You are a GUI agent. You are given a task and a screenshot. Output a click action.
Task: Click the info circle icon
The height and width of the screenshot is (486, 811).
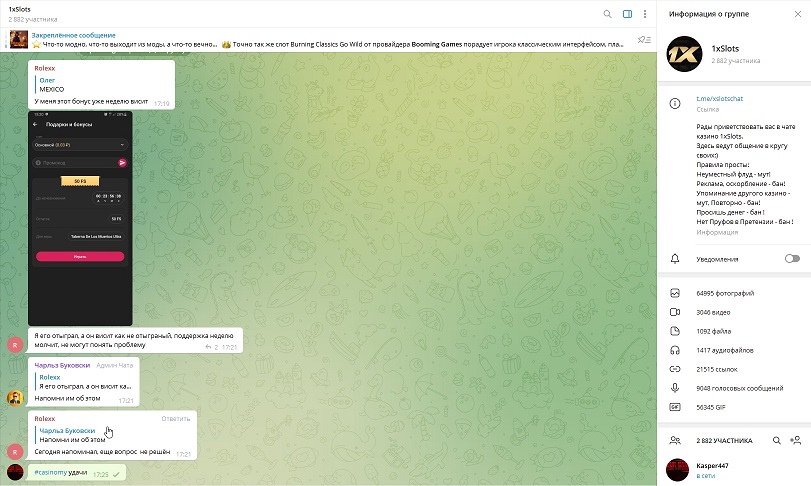[x=675, y=103]
